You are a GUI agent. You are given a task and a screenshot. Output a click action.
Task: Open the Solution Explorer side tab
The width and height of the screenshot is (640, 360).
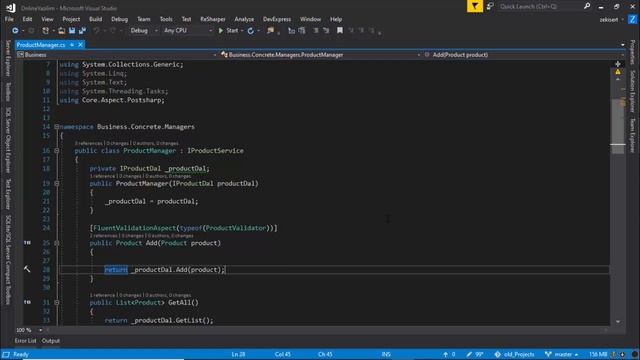tap(632, 91)
